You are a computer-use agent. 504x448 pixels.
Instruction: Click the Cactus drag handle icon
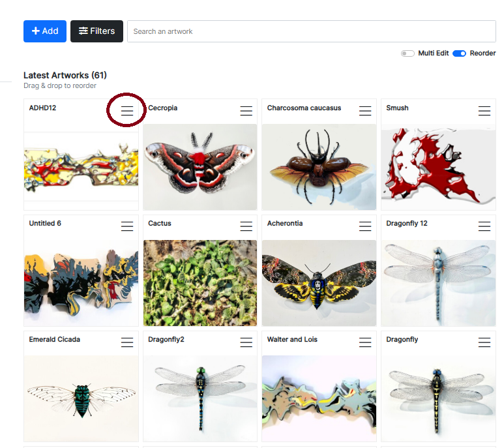tap(246, 226)
